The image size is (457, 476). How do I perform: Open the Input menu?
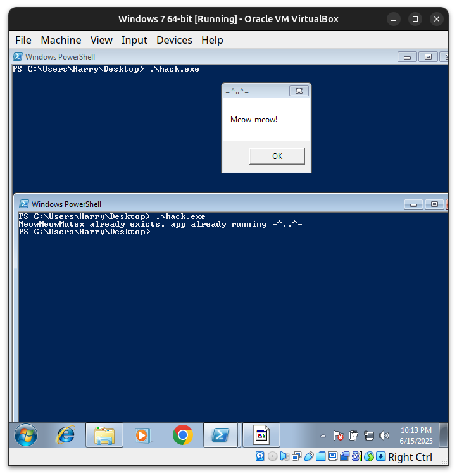(134, 40)
